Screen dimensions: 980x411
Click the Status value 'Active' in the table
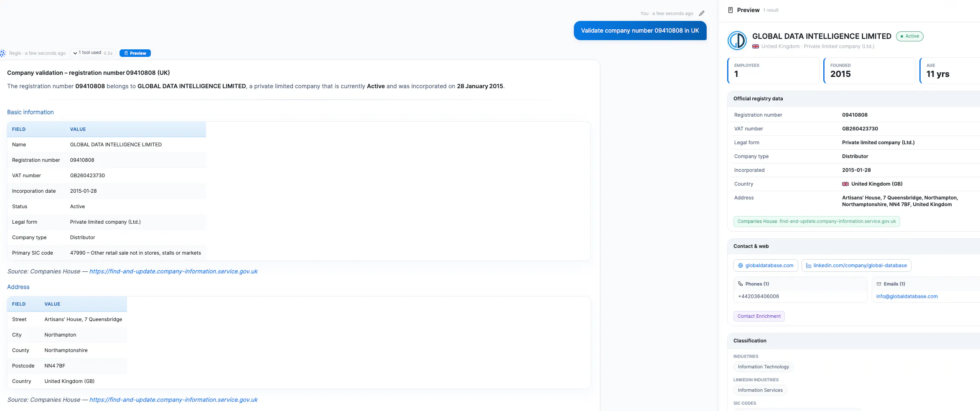point(77,207)
